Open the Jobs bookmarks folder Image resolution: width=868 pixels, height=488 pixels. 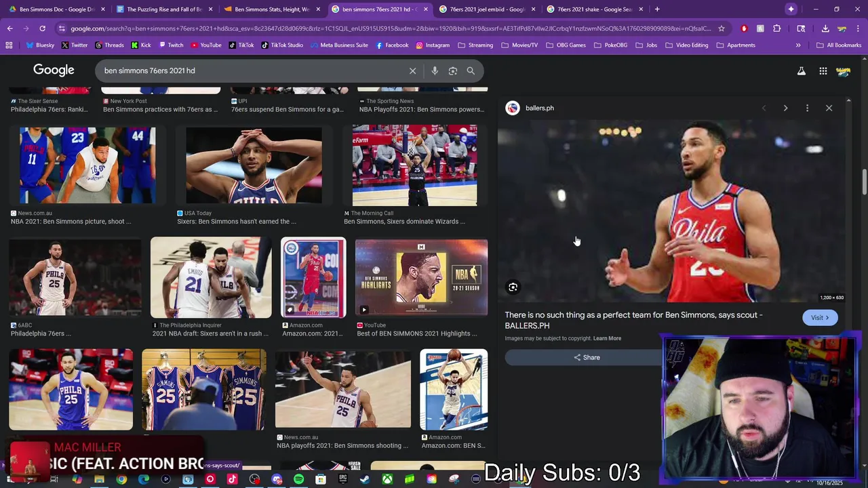[646, 45]
